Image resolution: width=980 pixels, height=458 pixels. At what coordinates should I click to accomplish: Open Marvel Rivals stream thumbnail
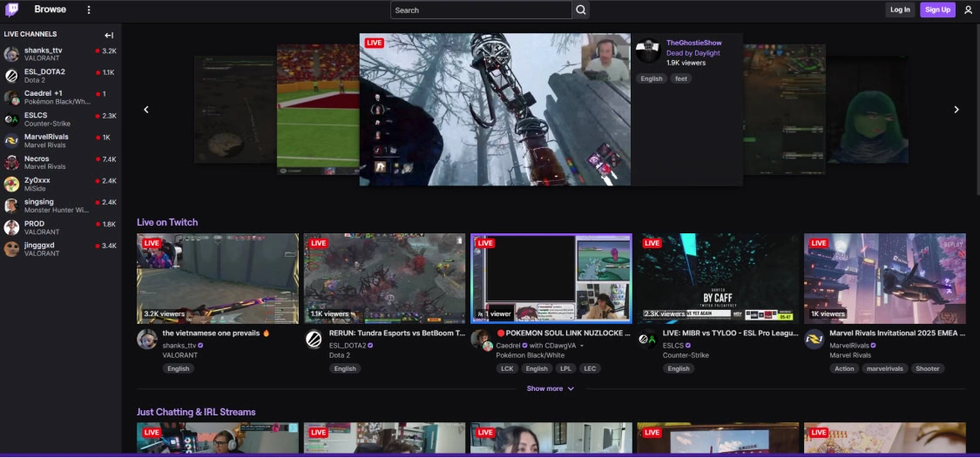[885, 279]
